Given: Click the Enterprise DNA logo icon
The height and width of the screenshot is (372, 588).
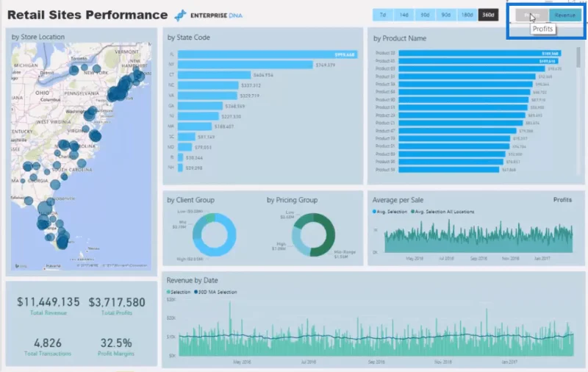Looking at the screenshot, I should coord(180,15).
